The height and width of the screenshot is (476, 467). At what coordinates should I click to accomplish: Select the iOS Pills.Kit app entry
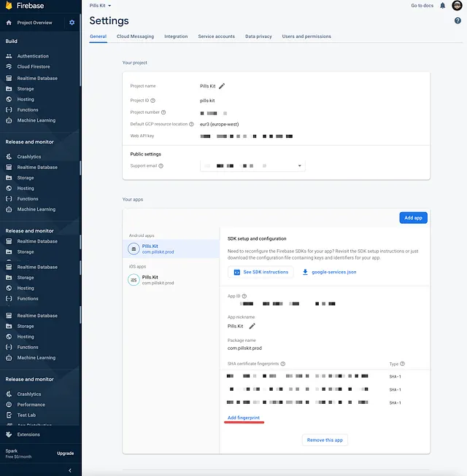coord(171,280)
